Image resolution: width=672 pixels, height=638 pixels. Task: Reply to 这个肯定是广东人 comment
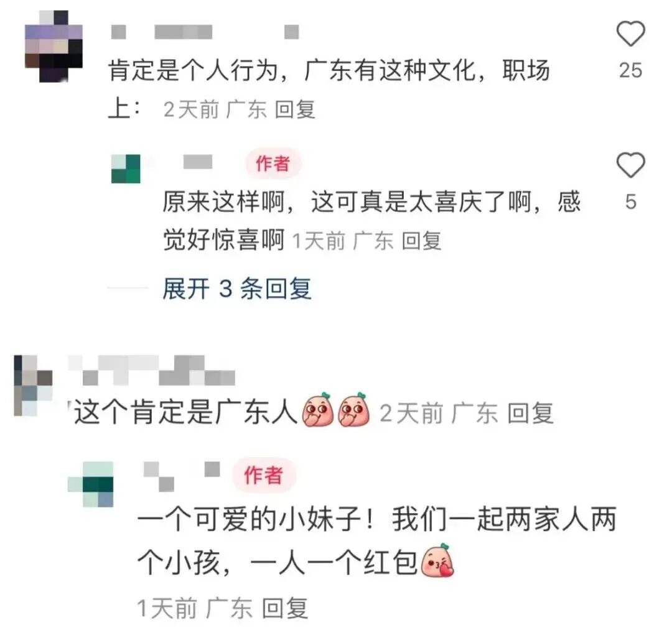click(530, 413)
